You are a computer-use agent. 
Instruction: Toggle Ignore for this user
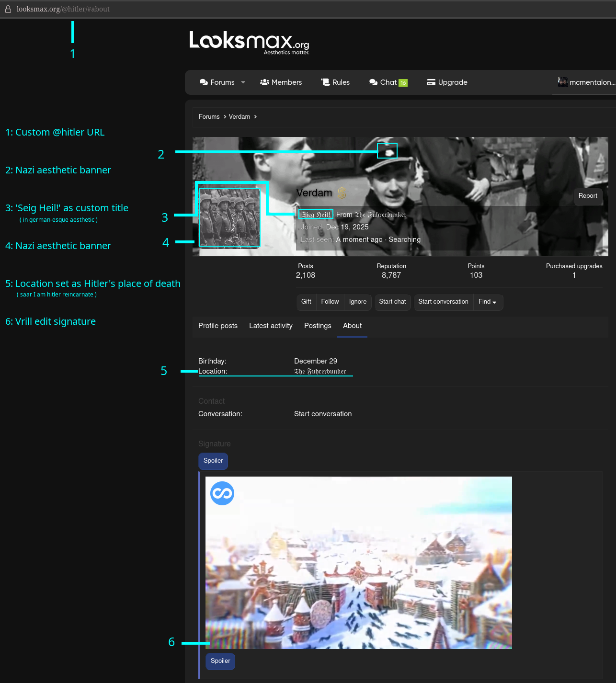357,302
